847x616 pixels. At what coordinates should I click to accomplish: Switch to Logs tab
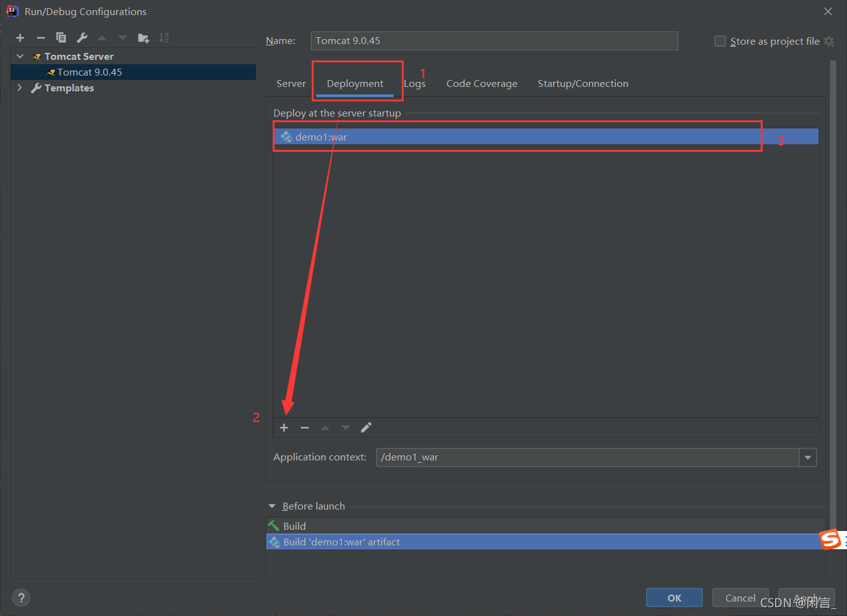tap(414, 83)
